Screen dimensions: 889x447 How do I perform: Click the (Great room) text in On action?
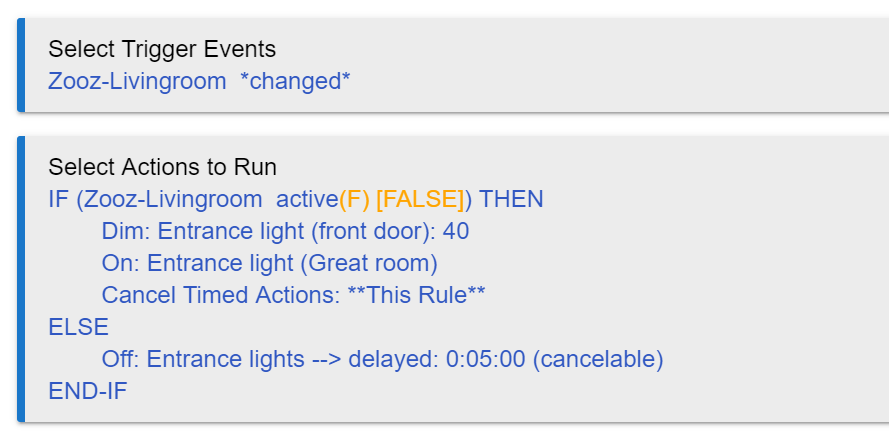click(369, 263)
